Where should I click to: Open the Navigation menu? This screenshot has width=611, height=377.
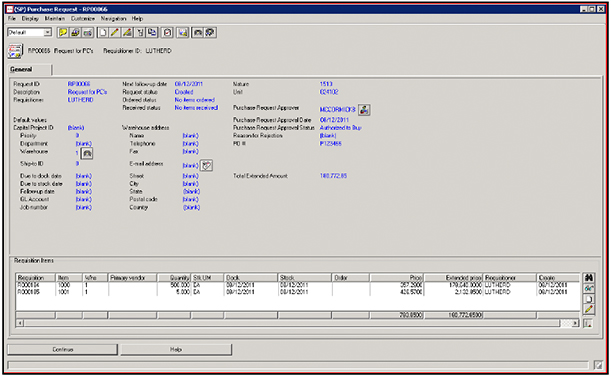pos(113,18)
